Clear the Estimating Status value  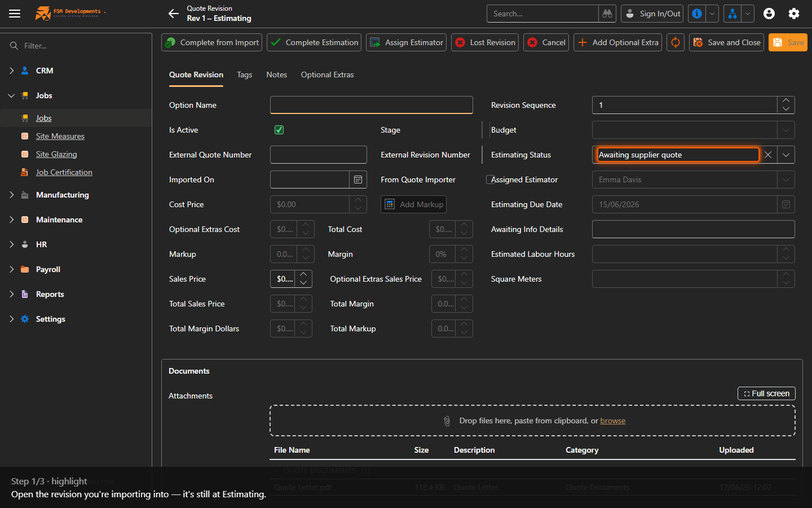pyautogui.click(x=768, y=155)
